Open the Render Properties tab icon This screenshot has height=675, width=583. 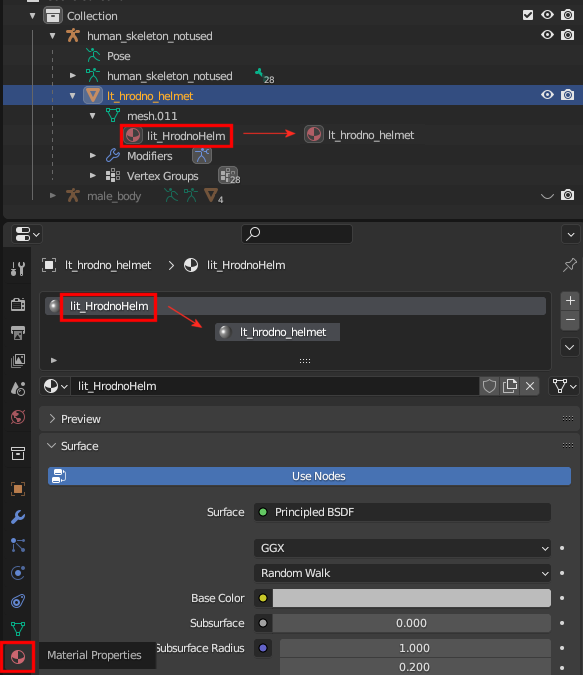(x=18, y=304)
